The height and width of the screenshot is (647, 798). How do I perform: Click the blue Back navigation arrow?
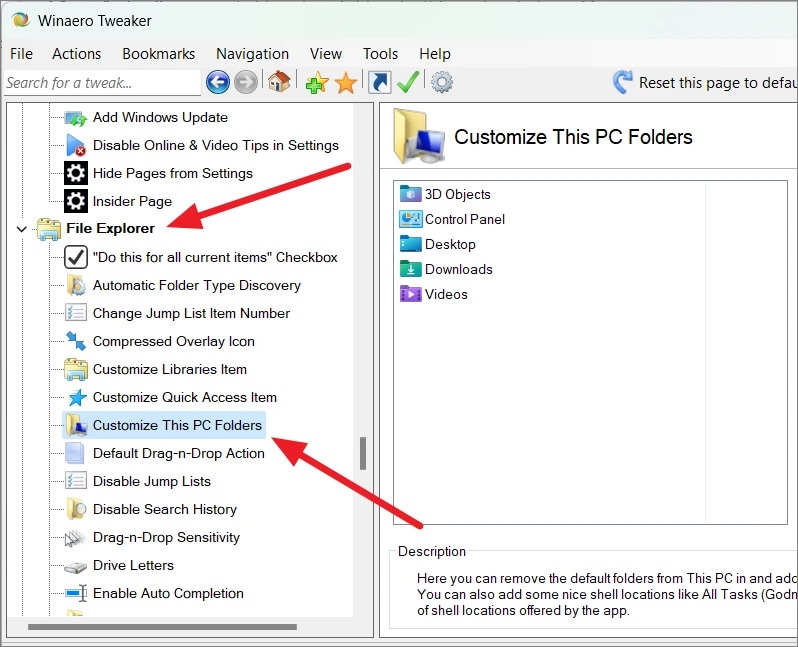coord(218,82)
